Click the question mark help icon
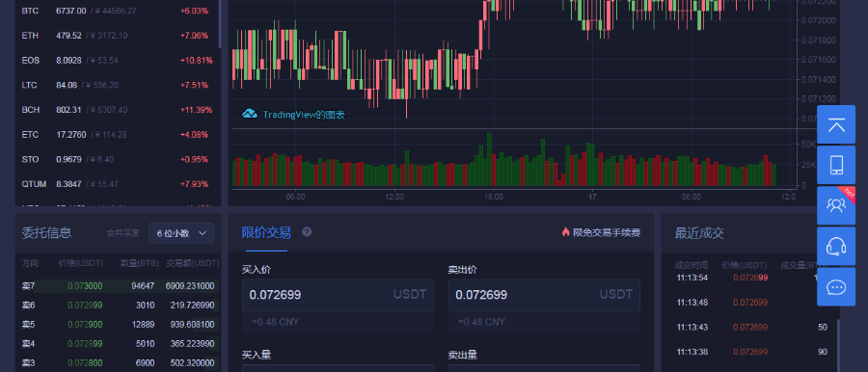 (x=307, y=232)
